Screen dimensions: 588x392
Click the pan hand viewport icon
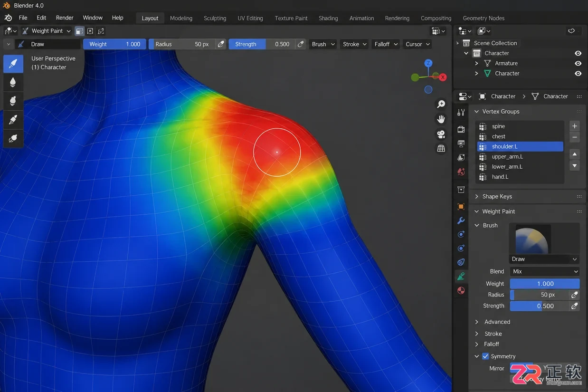(441, 119)
